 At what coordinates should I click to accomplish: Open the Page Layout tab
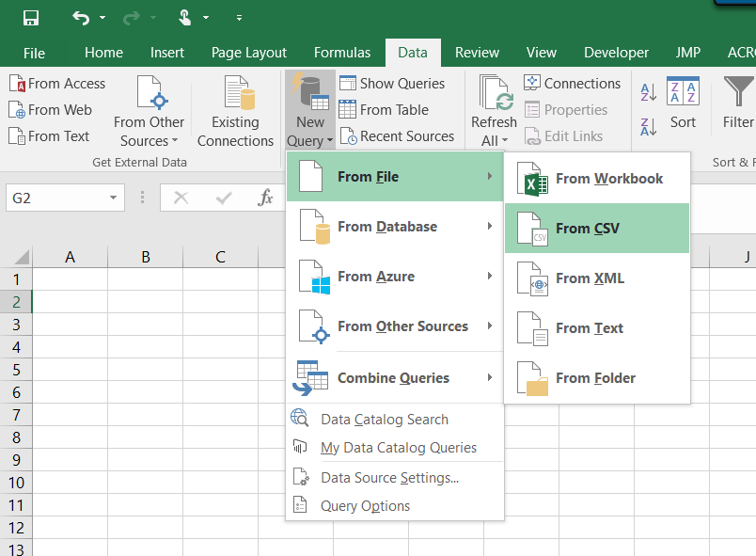pyautogui.click(x=249, y=53)
